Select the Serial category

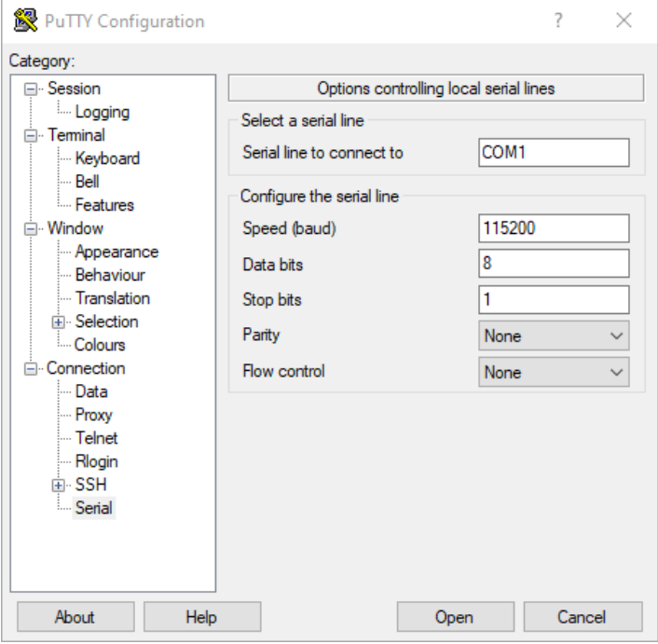click(x=94, y=508)
